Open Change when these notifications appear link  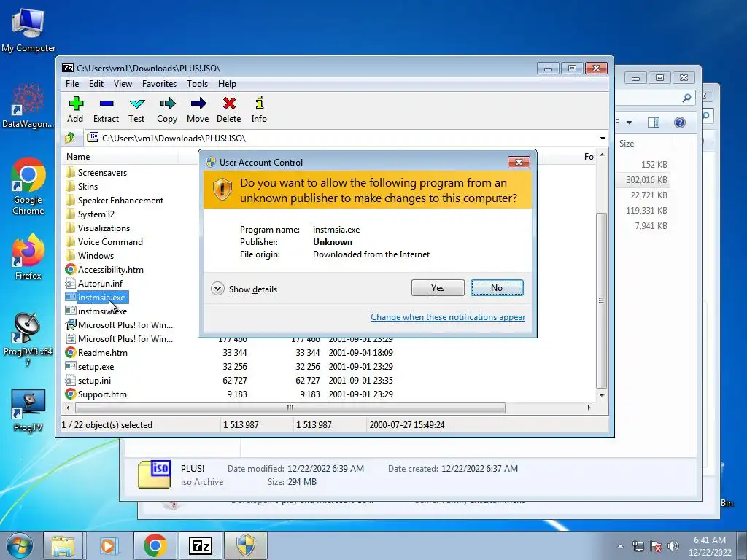448,317
